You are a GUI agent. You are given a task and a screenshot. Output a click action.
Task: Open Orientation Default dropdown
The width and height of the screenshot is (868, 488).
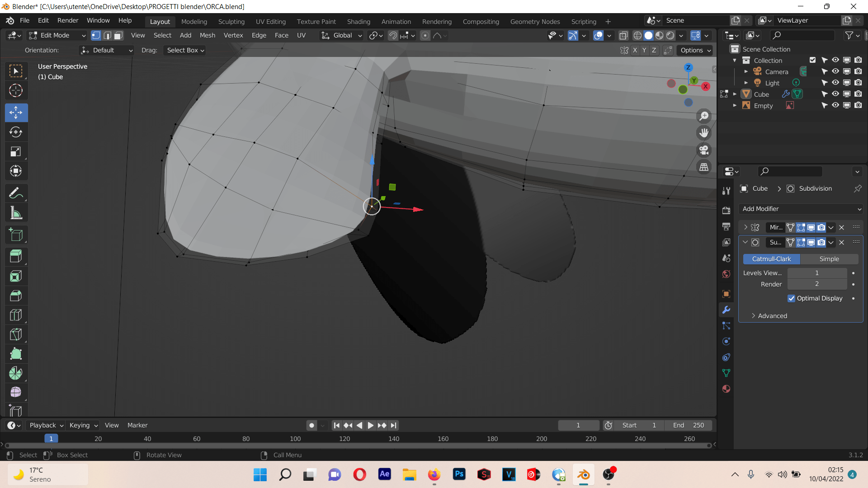107,50
